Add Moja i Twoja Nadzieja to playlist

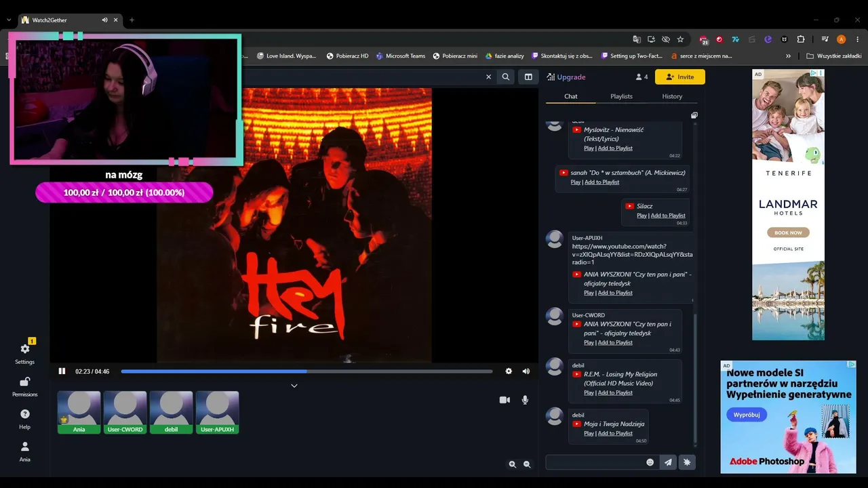tap(615, 433)
